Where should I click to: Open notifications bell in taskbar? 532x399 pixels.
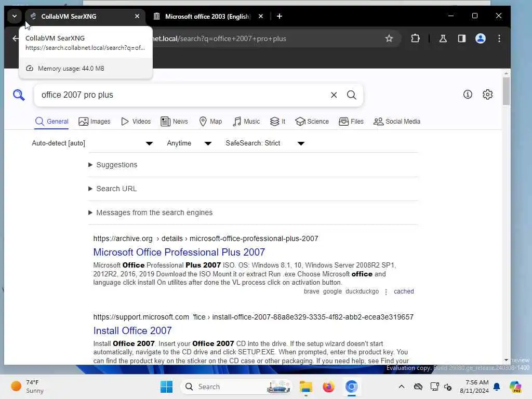point(497,387)
